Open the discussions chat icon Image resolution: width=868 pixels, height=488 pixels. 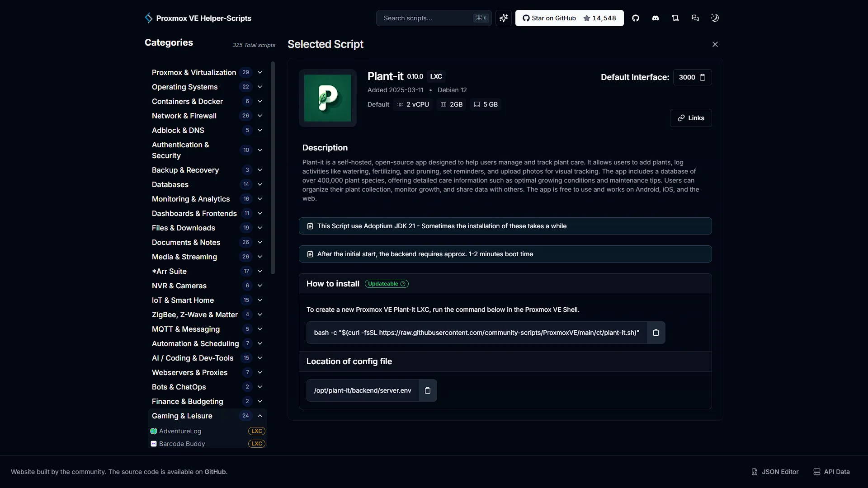[x=695, y=18]
